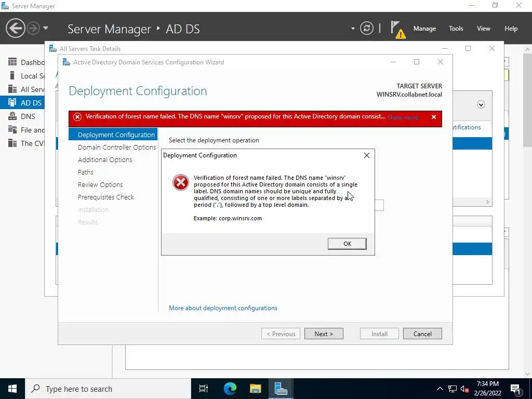Image resolution: width=532 pixels, height=399 pixels.
Task: Show hidden system tray icons
Action: click(x=440, y=389)
